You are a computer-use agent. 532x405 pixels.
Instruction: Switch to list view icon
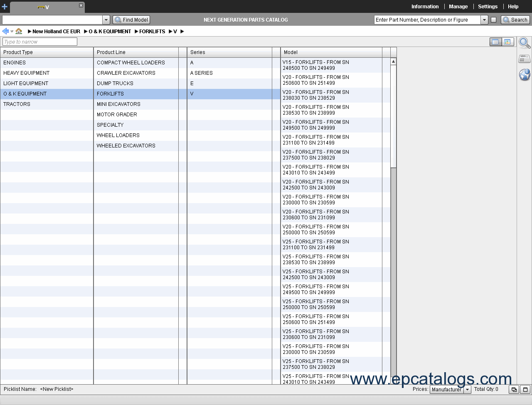pos(495,42)
